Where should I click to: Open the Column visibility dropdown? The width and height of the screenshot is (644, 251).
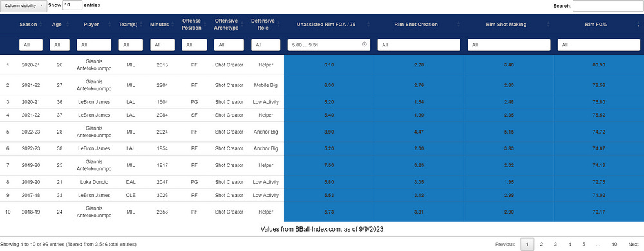click(23, 6)
